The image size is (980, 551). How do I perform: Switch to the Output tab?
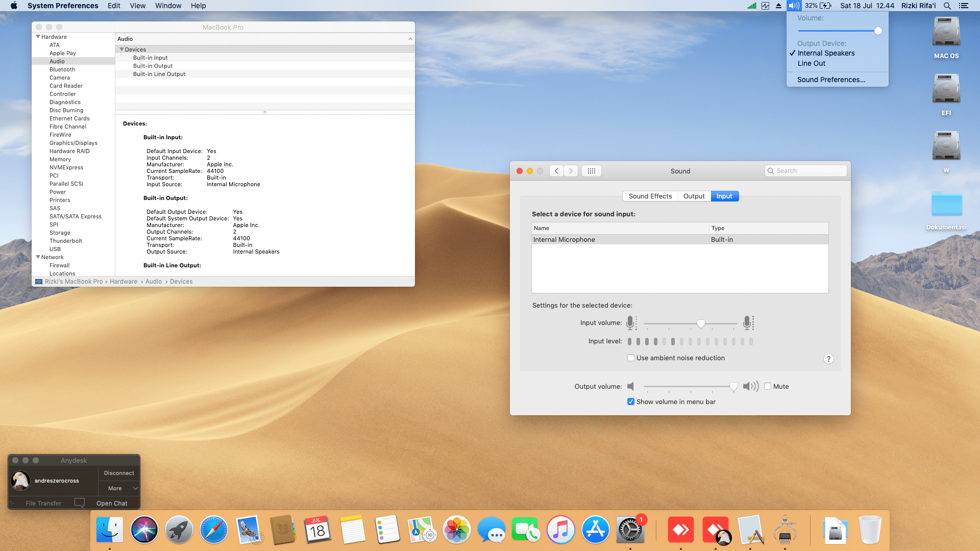click(694, 196)
